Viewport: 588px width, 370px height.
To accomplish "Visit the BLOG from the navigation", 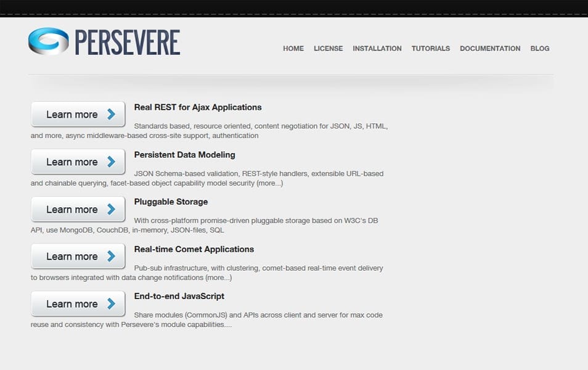I will pyautogui.click(x=539, y=49).
